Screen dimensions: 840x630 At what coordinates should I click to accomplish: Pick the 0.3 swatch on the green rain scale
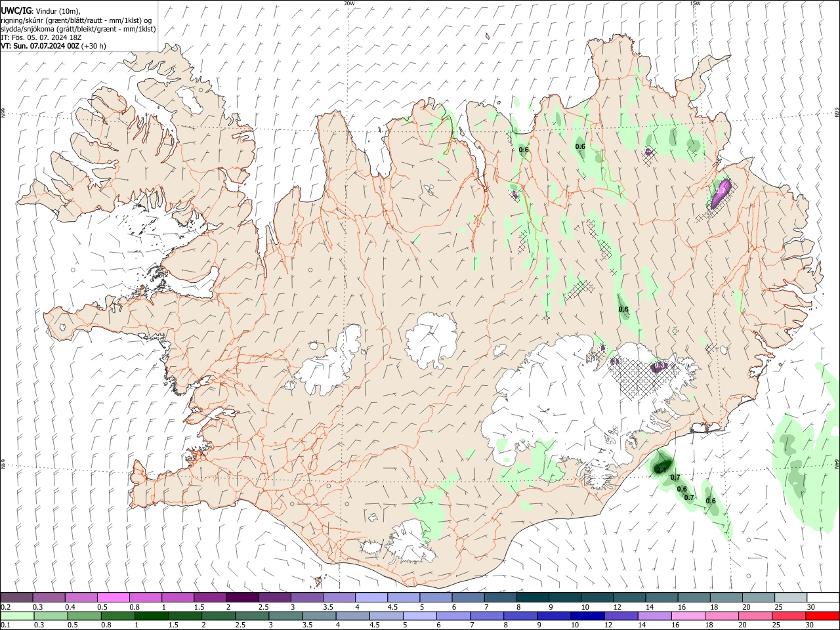click(x=51, y=616)
